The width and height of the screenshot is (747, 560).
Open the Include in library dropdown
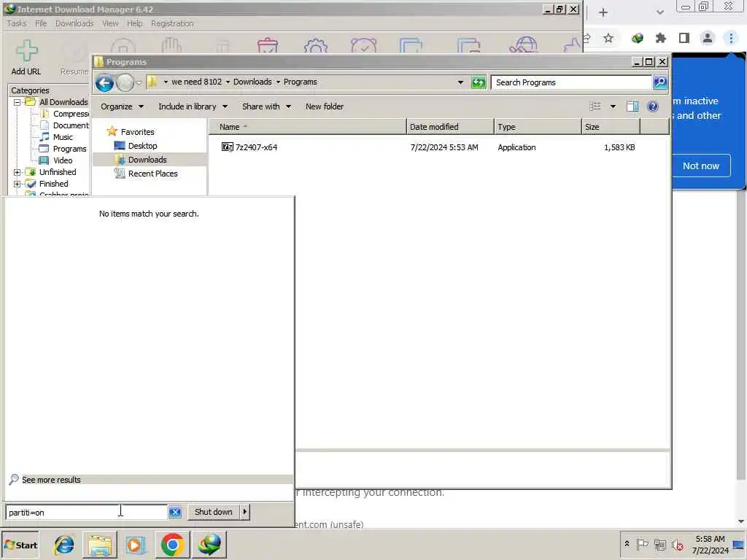[x=193, y=106]
